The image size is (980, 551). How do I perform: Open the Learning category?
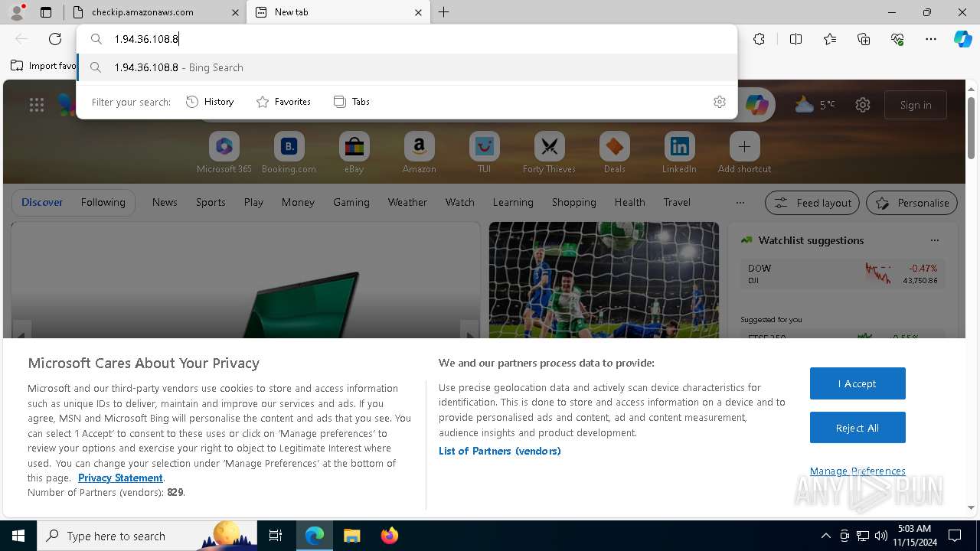click(x=513, y=202)
